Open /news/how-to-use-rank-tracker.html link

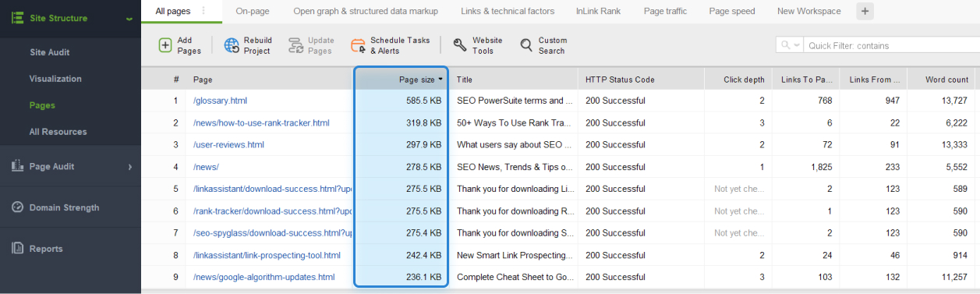pos(261,123)
